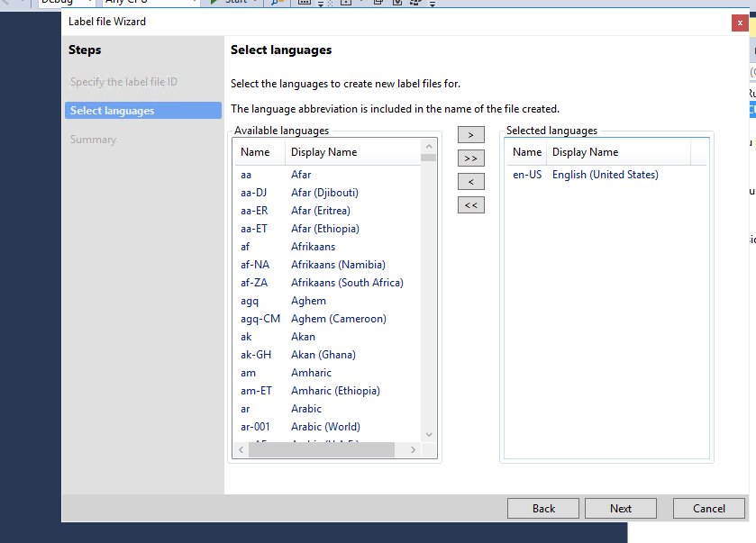Select the Akan (Ghana) row
The image size is (756, 543).
pos(328,355)
